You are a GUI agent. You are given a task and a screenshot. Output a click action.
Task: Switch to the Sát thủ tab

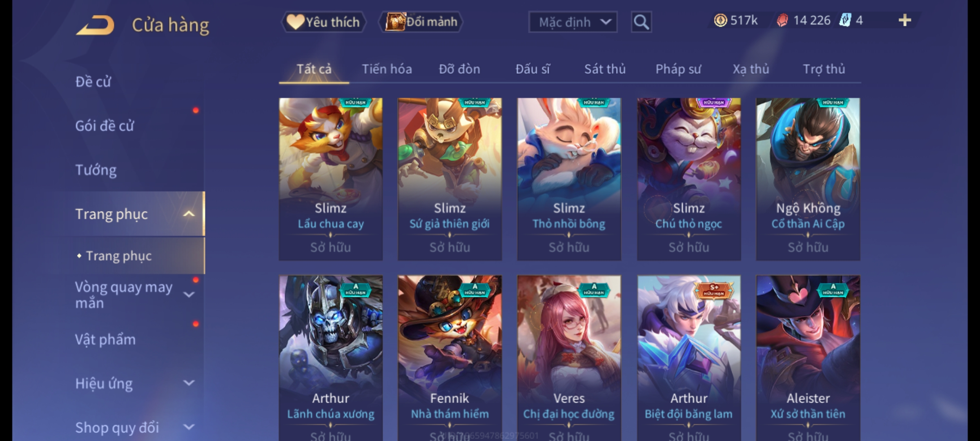(x=605, y=69)
